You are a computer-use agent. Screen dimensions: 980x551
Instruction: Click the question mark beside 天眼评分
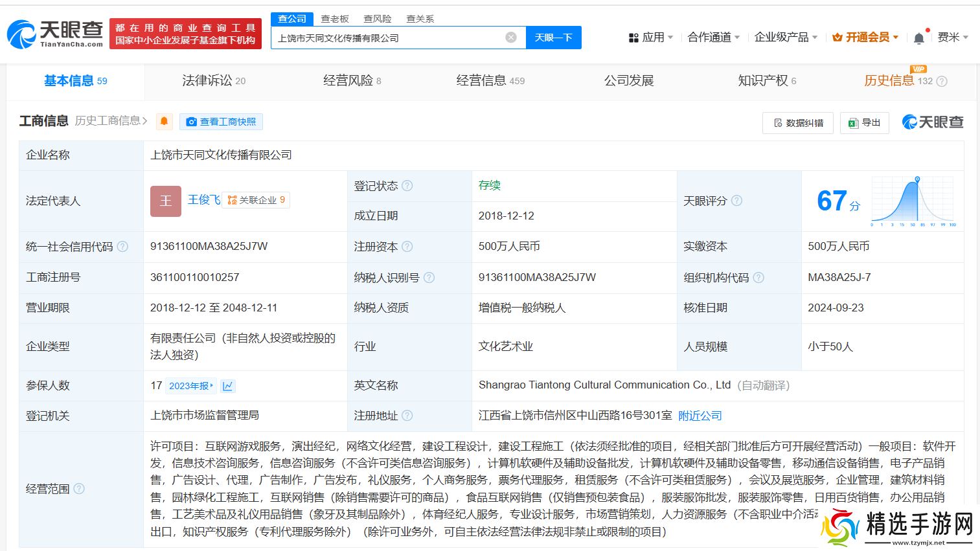pyautogui.click(x=736, y=201)
